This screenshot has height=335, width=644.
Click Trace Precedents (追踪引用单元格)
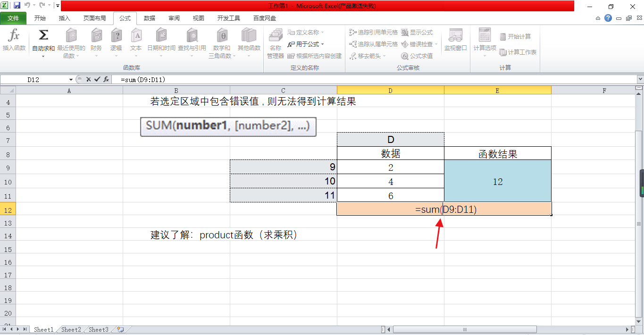[373, 32]
